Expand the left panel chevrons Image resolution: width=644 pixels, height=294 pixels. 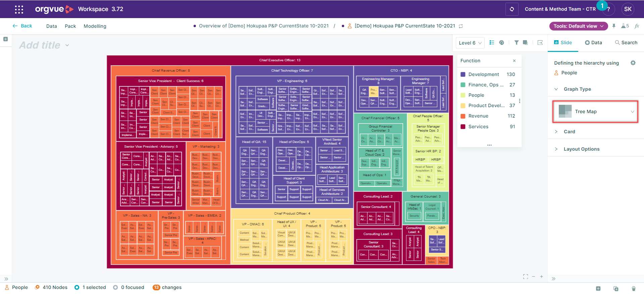[x=6, y=279]
